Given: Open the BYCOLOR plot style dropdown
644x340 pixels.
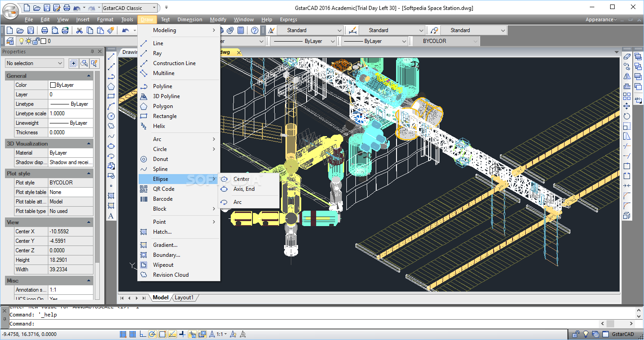Looking at the screenshot, I should click(446, 41).
